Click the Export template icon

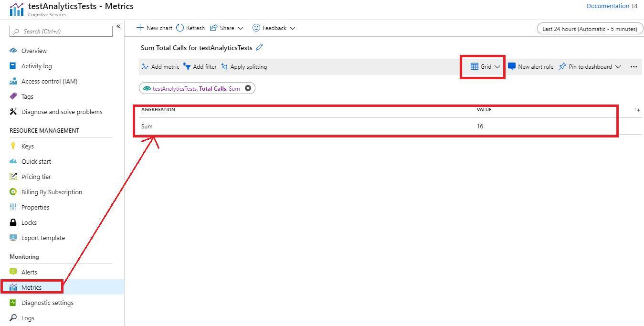click(x=13, y=238)
